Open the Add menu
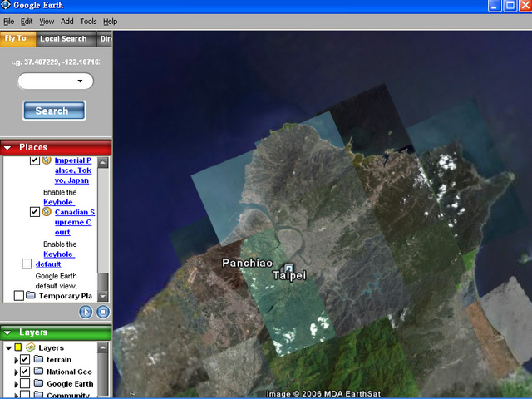Image resolution: width=532 pixels, height=399 pixels. click(x=66, y=22)
